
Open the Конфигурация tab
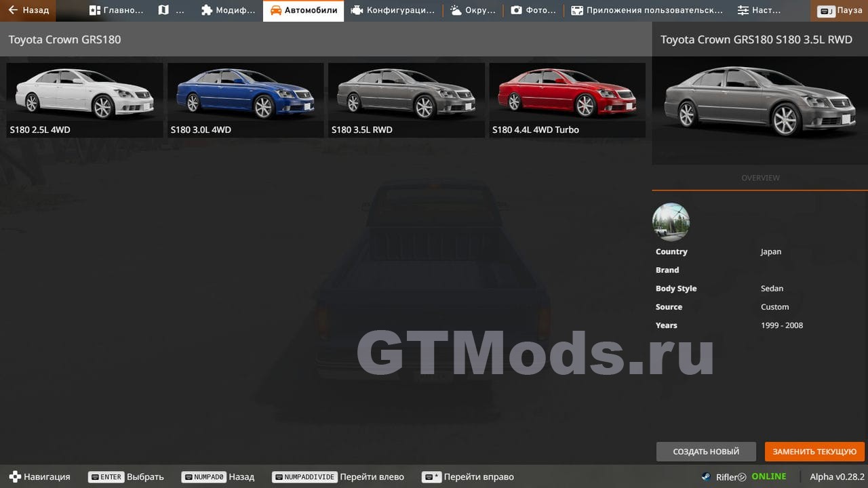393,11
